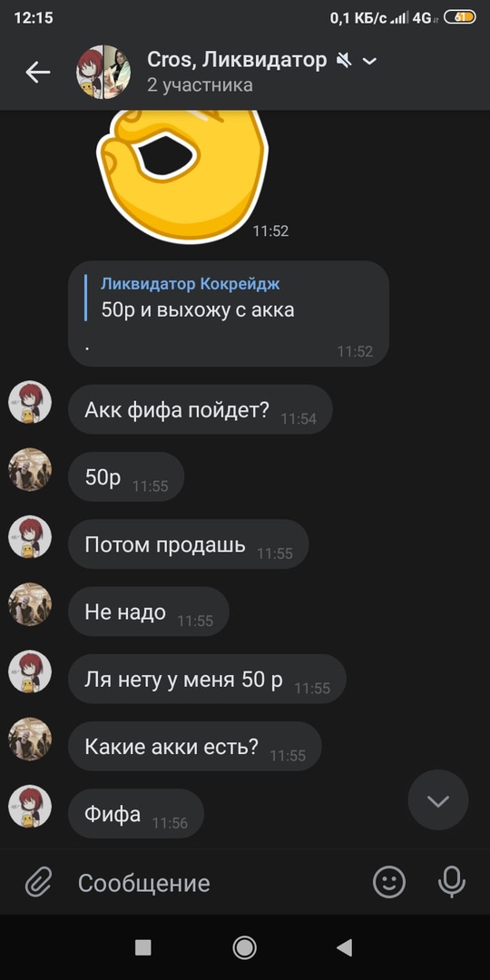Tap the muted speaker icon by chat title
The height and width of the screenshot is (980, 490).
343,61
